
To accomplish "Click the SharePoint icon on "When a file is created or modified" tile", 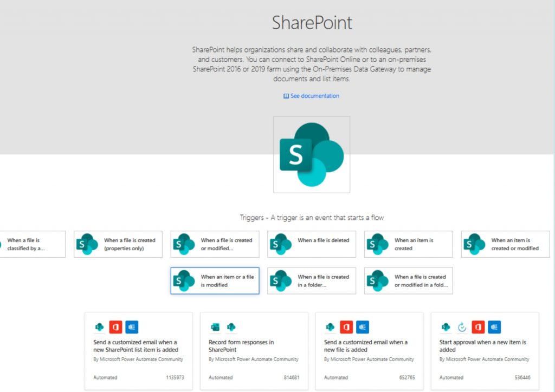I will coord(184,244).
